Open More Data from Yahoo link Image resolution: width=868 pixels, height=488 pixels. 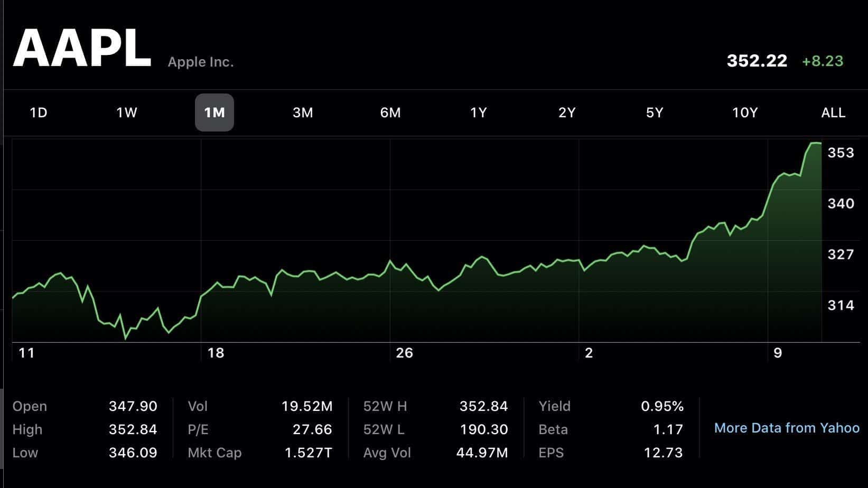(787, 428)
